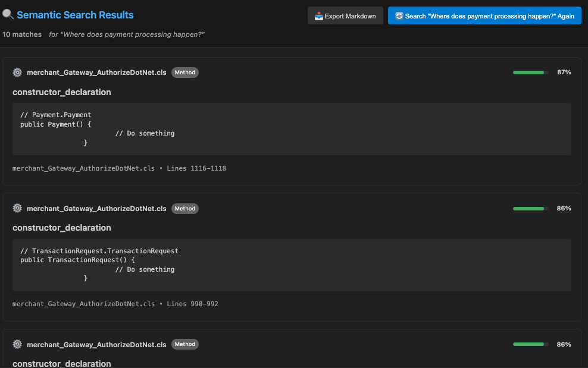This screenshot has height=368, width=588.
Task: Click the refresh icon in the Search Again button
Action: coord(399,16)
